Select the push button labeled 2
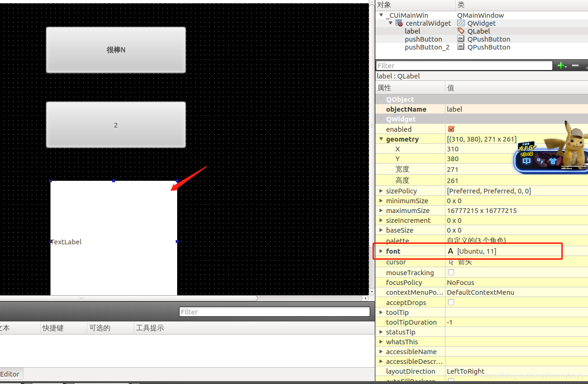588x384 pixels. click(116, 125)
